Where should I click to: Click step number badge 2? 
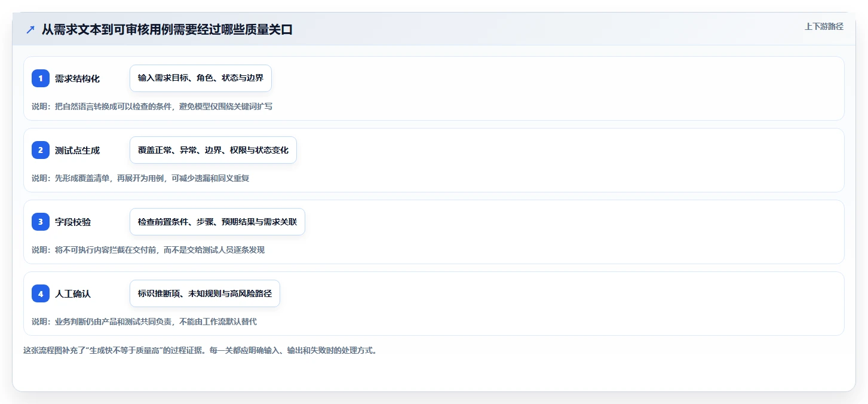coord(41,150)
